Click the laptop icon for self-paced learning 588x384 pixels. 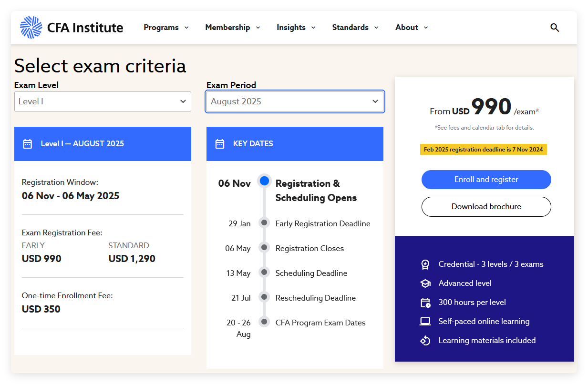425,322
